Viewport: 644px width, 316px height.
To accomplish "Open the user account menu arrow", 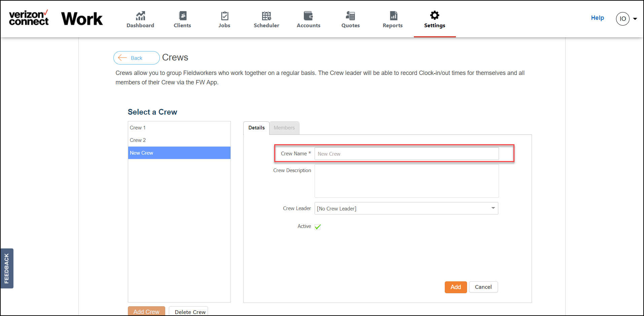I will (x=635, y=19).
